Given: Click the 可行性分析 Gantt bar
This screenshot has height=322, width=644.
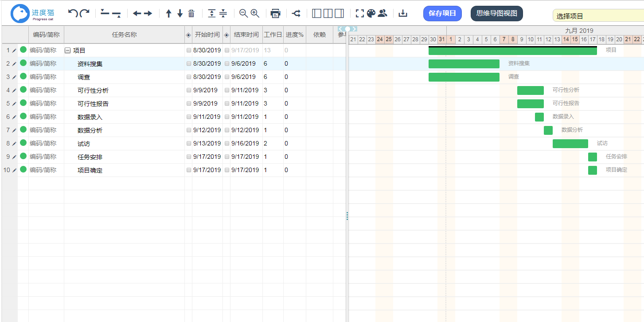Looking at the screenshot, I should point(531,90).
